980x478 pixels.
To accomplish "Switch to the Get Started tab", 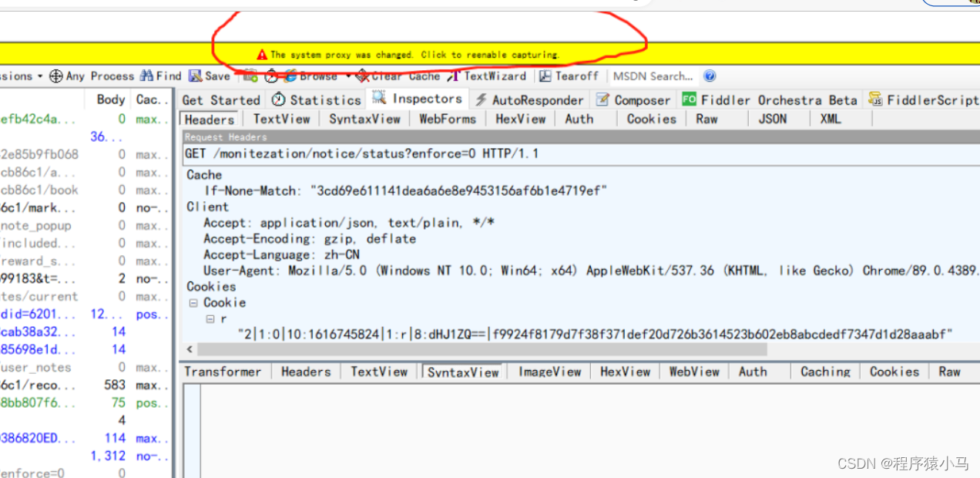I will (x=221, y=99).
